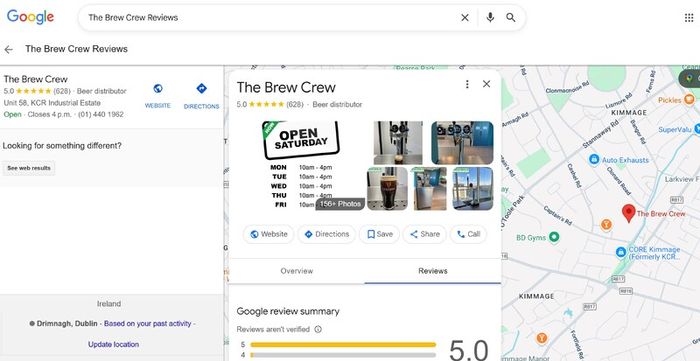
Task: Click the Google logo
Action: click(30, 17)
